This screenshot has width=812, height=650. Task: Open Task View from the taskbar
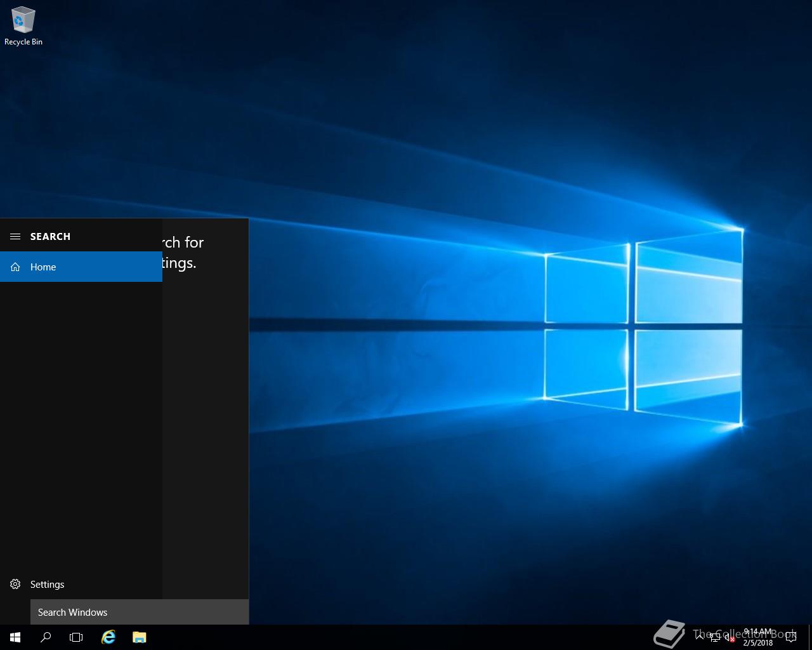[x=75, y=637]
